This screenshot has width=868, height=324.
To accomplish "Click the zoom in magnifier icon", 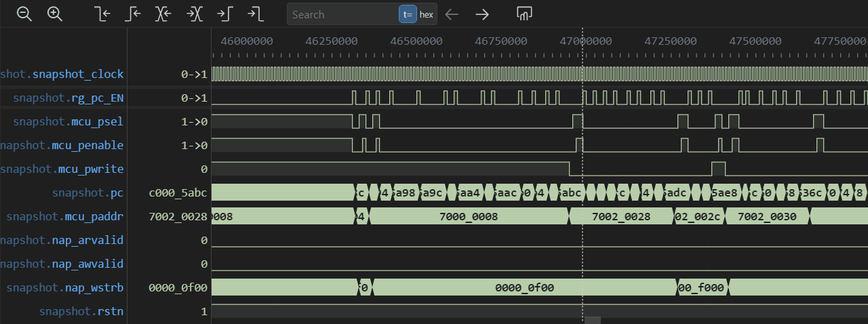I will [x=55, y=14].
